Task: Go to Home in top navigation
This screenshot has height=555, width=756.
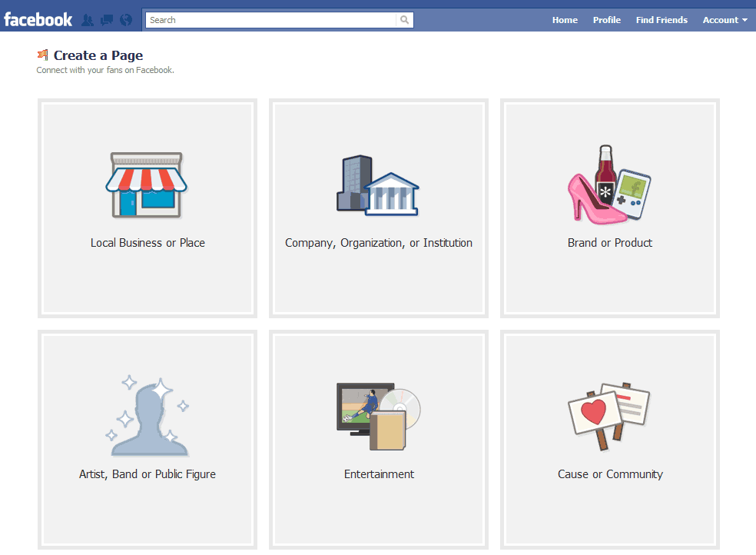Action: (x=565, y=20)
